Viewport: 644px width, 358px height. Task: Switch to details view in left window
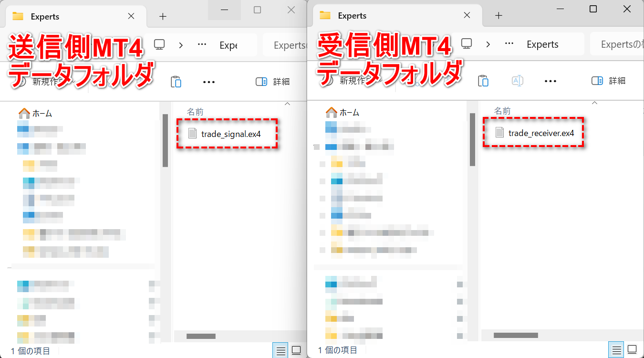coord(280,351)
